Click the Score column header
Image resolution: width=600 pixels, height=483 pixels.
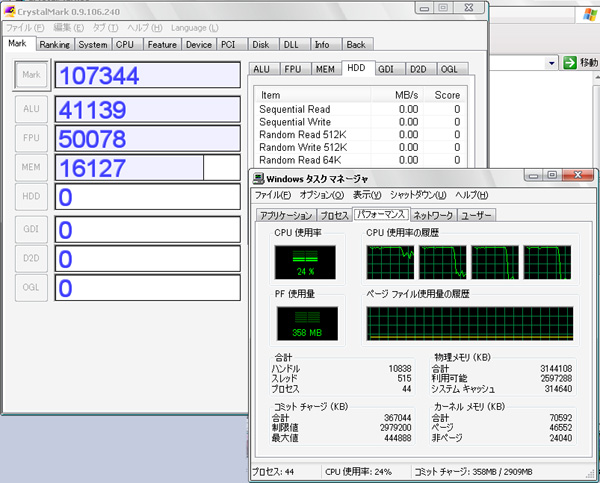445,95
